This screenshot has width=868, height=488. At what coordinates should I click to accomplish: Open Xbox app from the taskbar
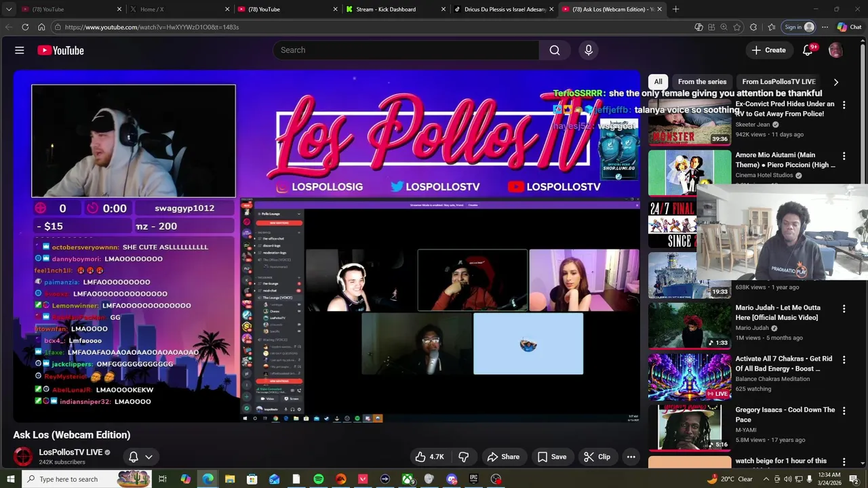coord(408,479)
